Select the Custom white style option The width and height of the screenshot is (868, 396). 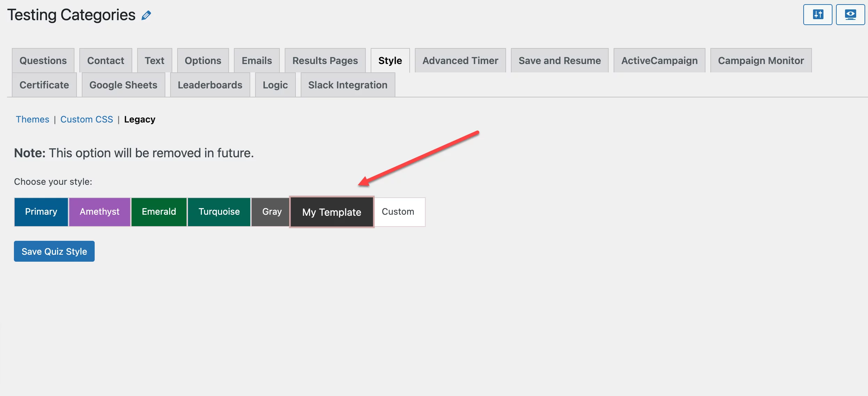tap(399, 212)
